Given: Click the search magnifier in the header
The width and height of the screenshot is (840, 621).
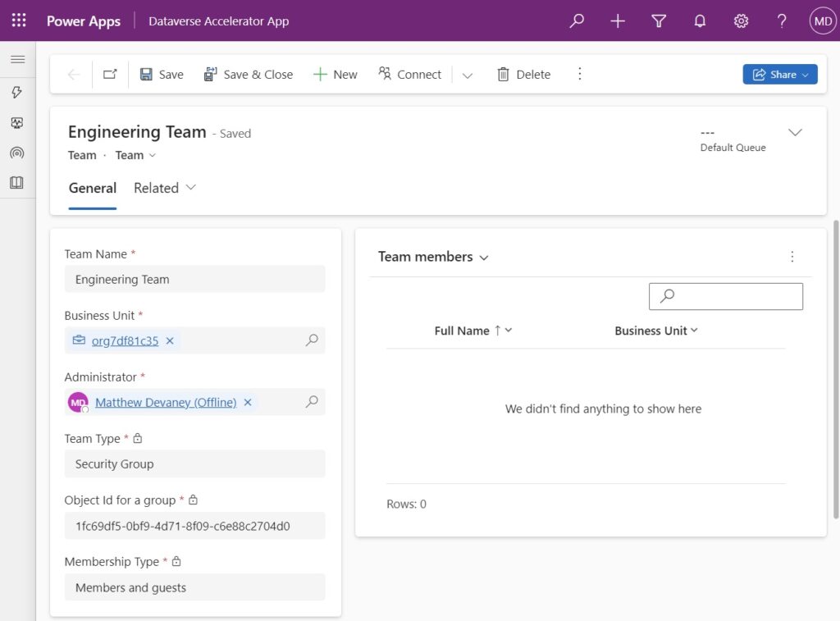Looking at the screenshot, I should (577, 21).
